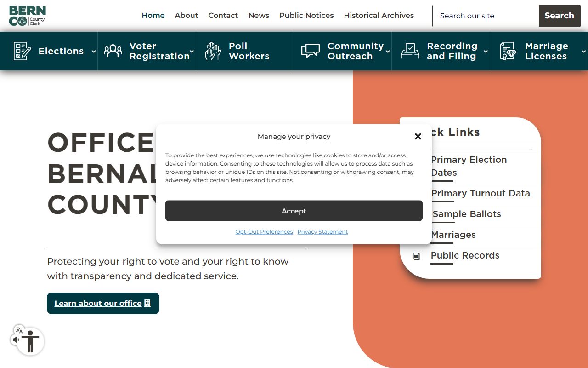Click the Protecting your right to vote tagline
The width and height of the screenshot is (588, 368).
(x=168, y=269)
